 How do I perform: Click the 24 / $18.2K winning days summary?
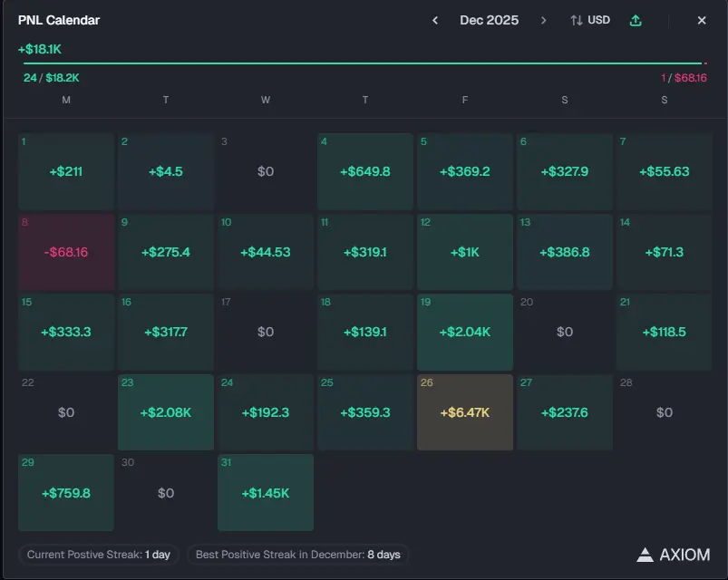coord(51,78)
